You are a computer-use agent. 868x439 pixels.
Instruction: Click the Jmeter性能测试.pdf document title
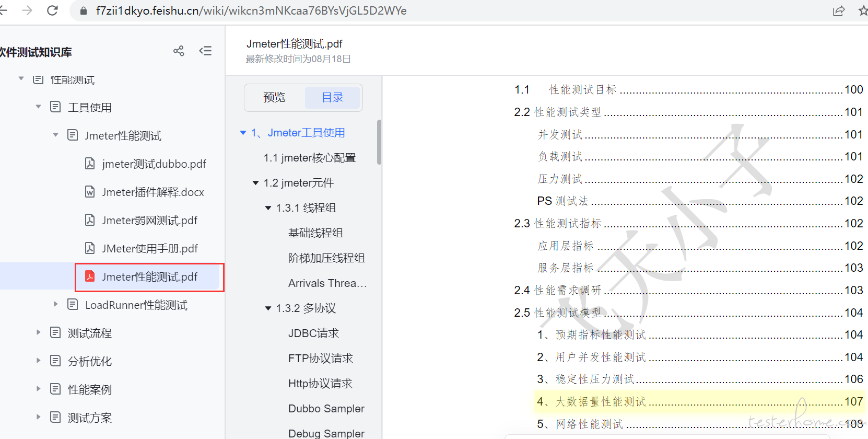[295, 44]
